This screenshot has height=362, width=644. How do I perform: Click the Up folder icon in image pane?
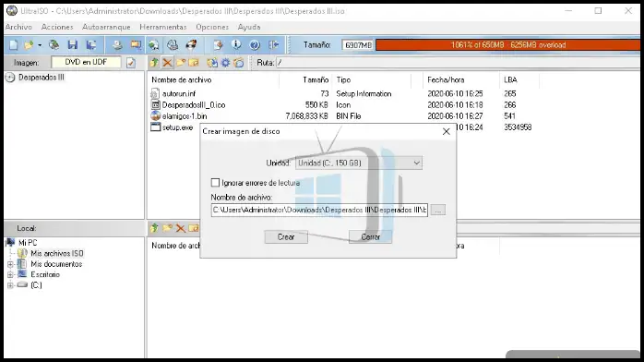(154, 63)
